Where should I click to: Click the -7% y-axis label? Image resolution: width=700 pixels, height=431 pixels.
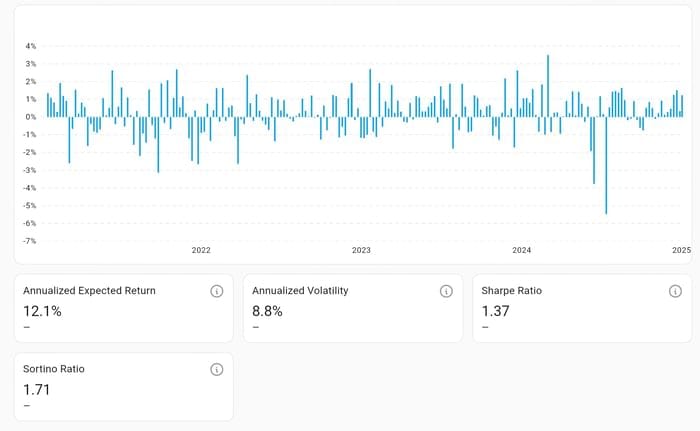pos(29,241)
